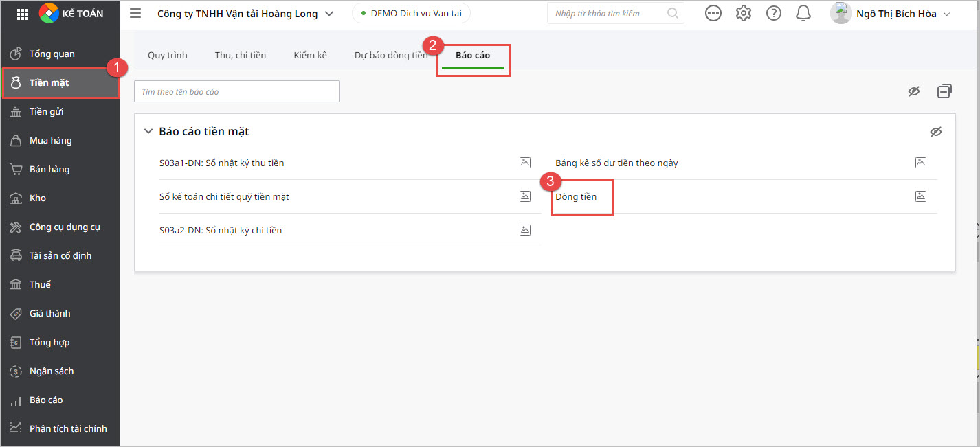Screen dimensions: 980x447
Task: Collapse the Báo cáo tiền mặt section
Action: 148,132
